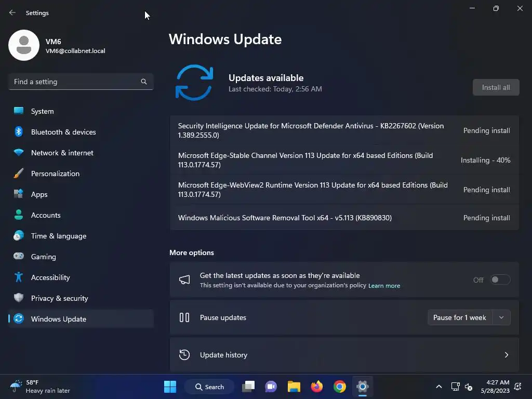Open the Teams Chat taskbar icon
The width and height of the screenshot is (532, 399).
click(271, 387)
